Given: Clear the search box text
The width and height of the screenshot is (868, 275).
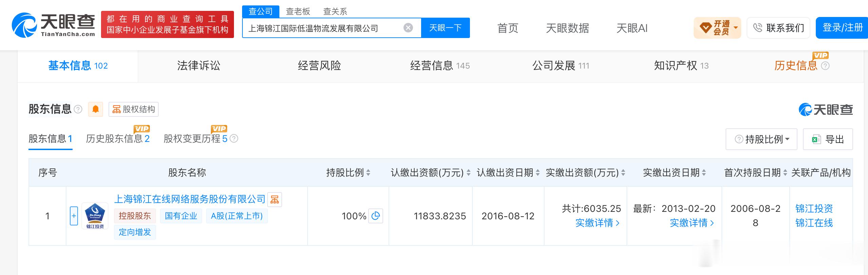Looking at the screenshot, I should (408, 28).
